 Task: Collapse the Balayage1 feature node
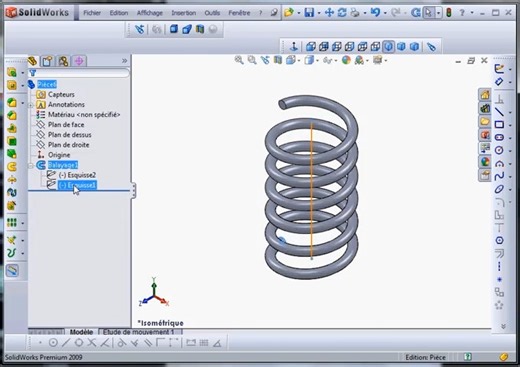(30, 165)
